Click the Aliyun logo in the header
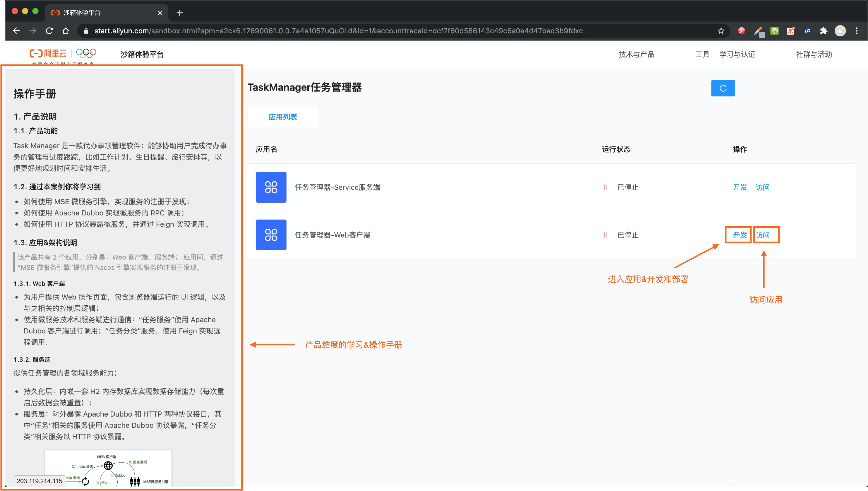Viewport: 868px width, 491px height. coord(48,54)
